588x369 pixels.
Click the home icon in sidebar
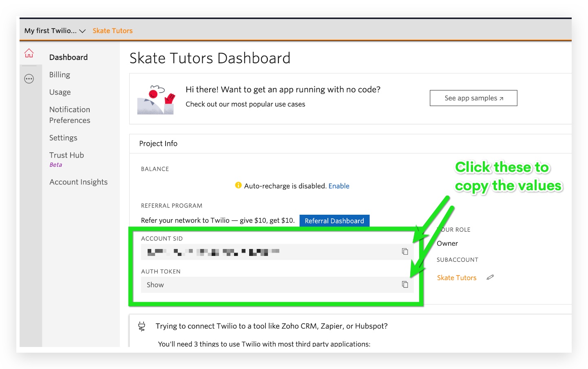[x=29, y=53]
